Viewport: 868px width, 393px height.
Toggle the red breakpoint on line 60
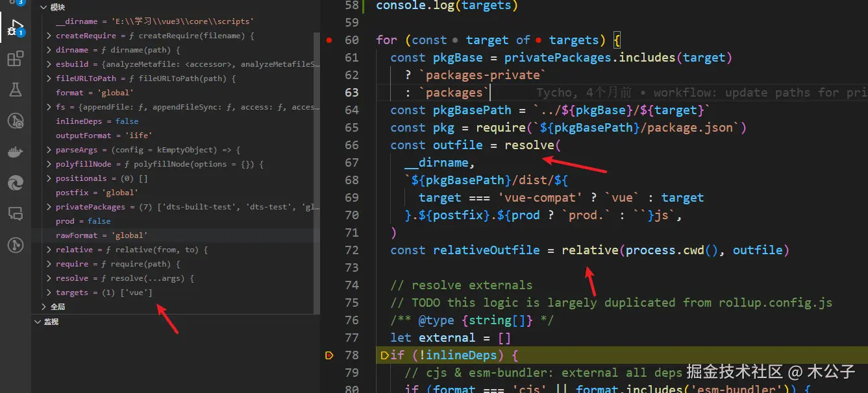(x=329, y=40)
